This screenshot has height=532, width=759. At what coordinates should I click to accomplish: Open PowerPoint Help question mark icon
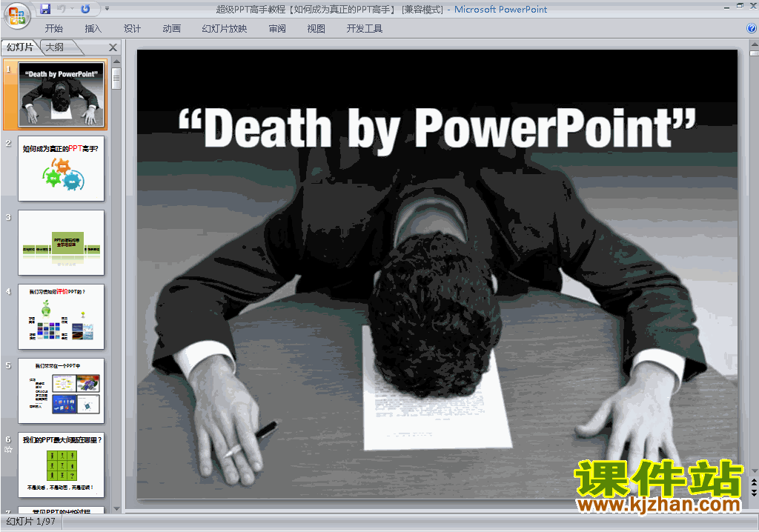coord(752,29)
